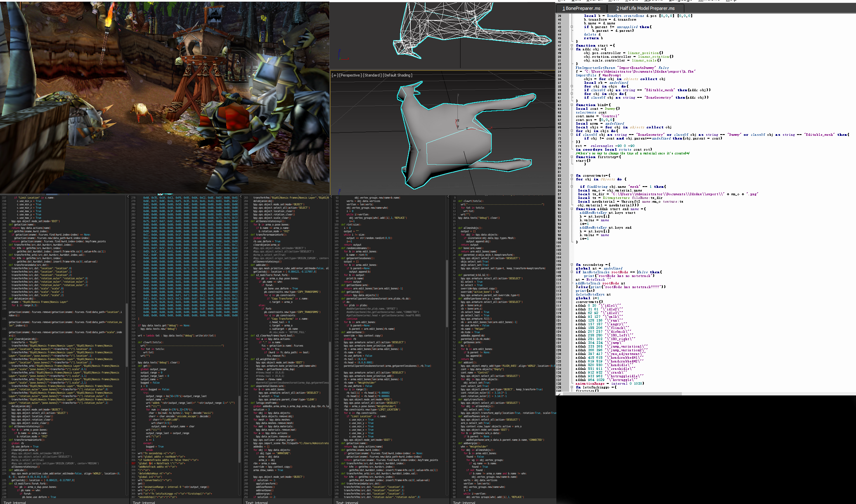Screen dimensions: 856x504
Task: Click the 'def bone(arm,name):' line
Action: [x=471, y=248]
